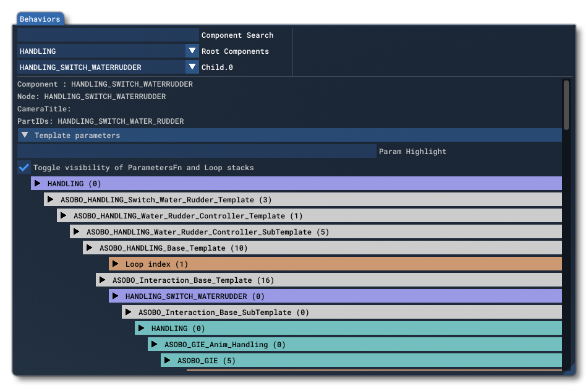
Task: Open the Root Components dropdown arrow
Action: pyautogui.click(x=192, y=51)
